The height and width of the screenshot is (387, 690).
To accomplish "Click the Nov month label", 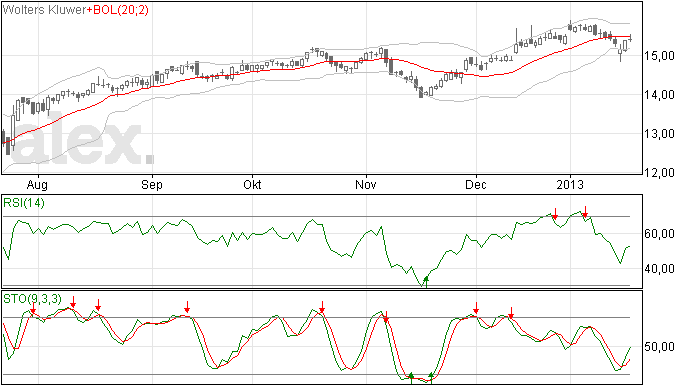I will click(x=366, y=184).
